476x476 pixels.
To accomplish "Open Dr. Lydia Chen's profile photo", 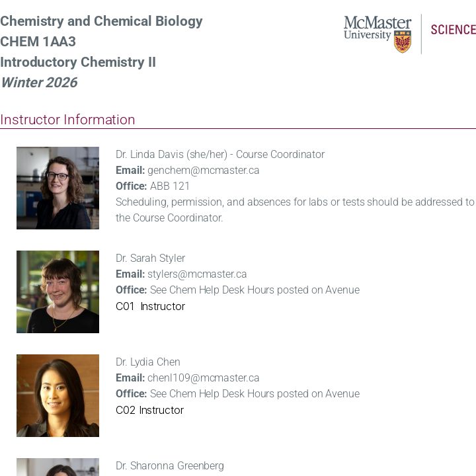I will 58,395.
